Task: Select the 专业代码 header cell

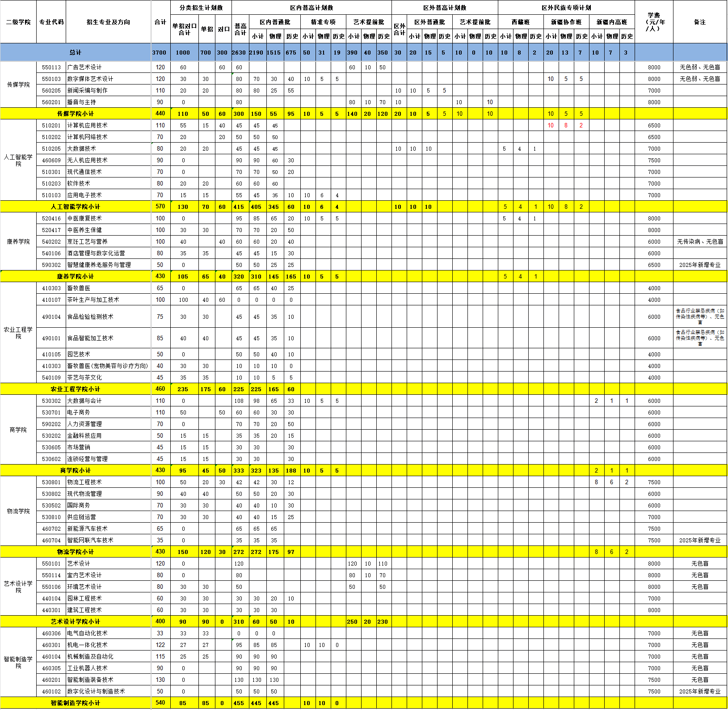Action: click(x=51, y=22)
